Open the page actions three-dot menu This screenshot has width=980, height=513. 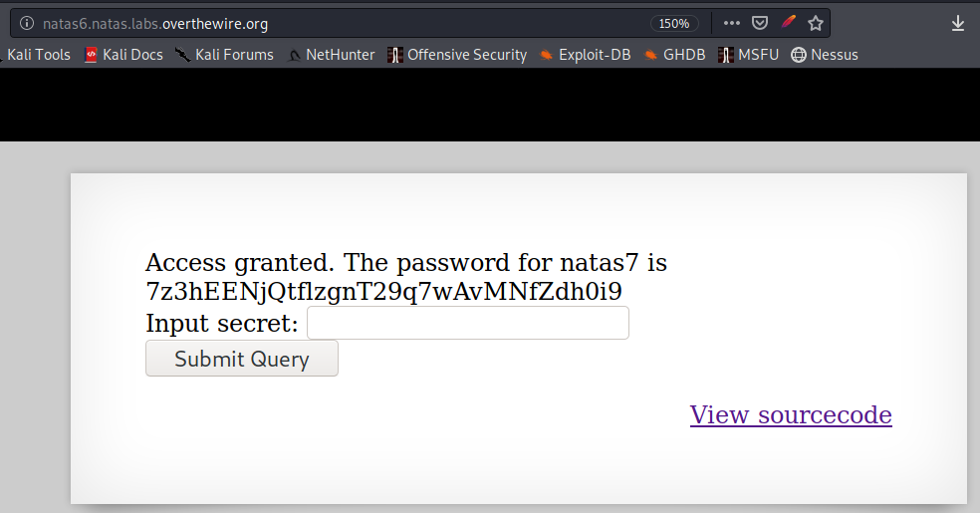(732, 24)
